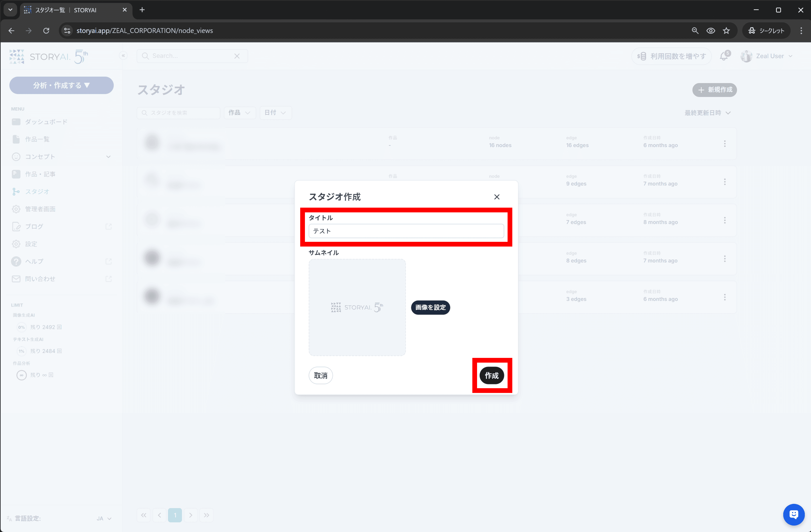The height and width of the screenshot is (532, 811).
Task: Click the タイトル input field
Action: 406,231
